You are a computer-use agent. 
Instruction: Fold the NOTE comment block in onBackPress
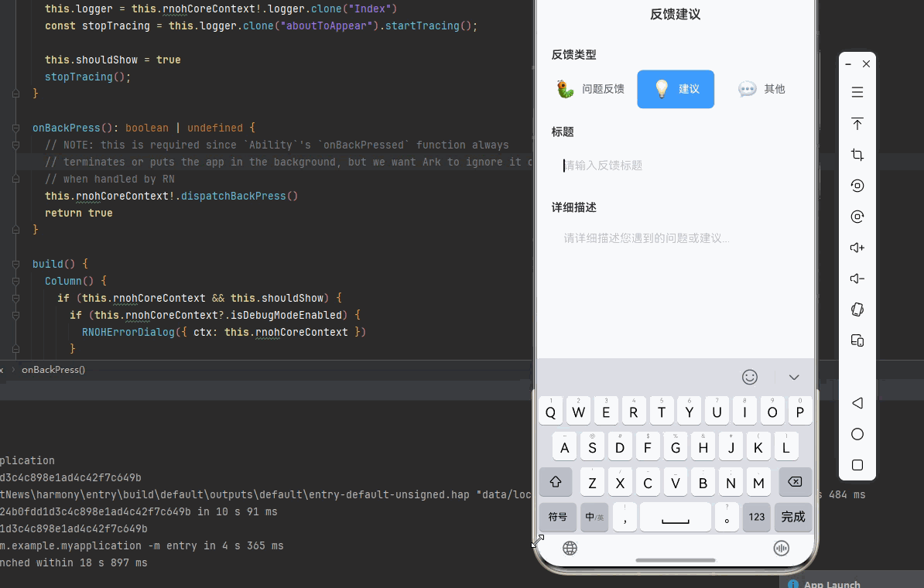(x=16, y=145)
